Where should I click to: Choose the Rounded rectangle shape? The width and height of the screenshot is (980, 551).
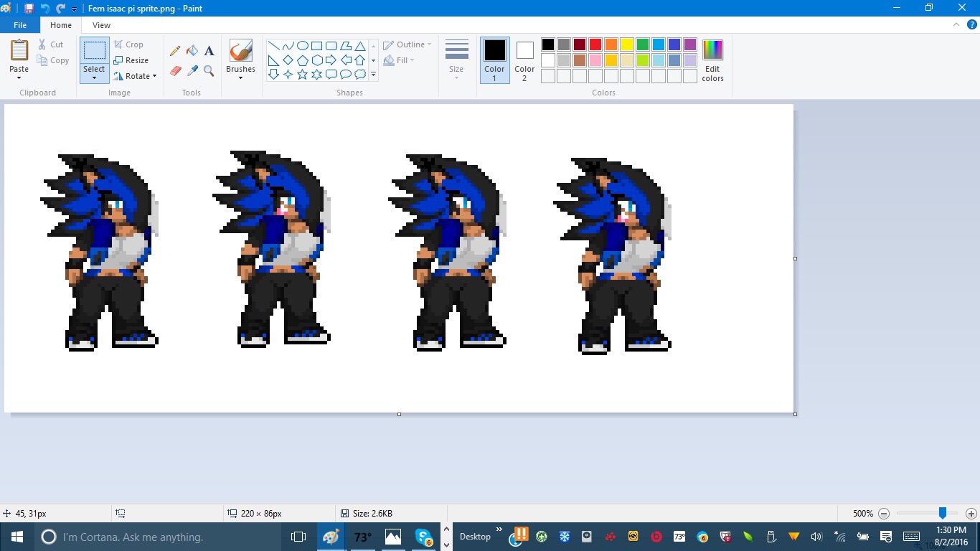click(331, 46)
